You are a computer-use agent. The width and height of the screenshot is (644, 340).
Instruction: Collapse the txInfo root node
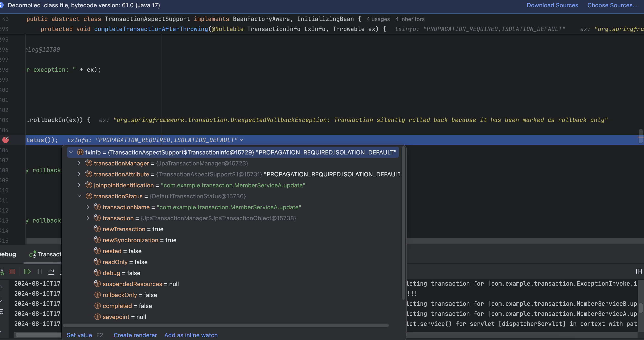tap(71, 152)
